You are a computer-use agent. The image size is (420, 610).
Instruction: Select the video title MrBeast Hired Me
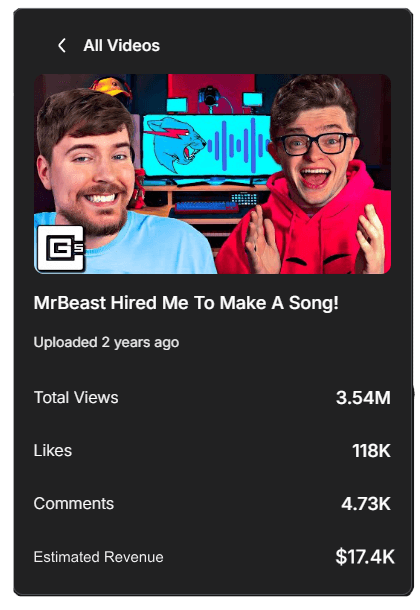(186, 303)
